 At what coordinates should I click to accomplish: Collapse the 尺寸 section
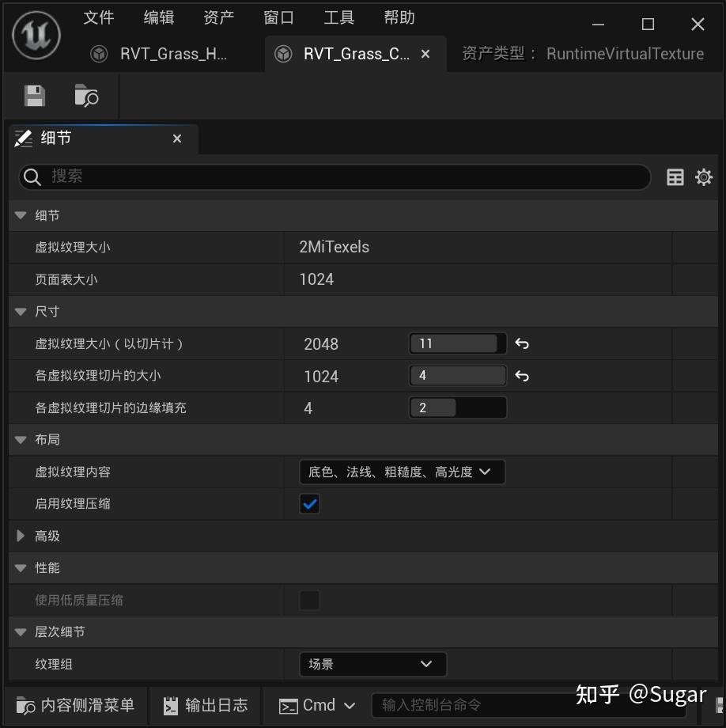(20, 311)
